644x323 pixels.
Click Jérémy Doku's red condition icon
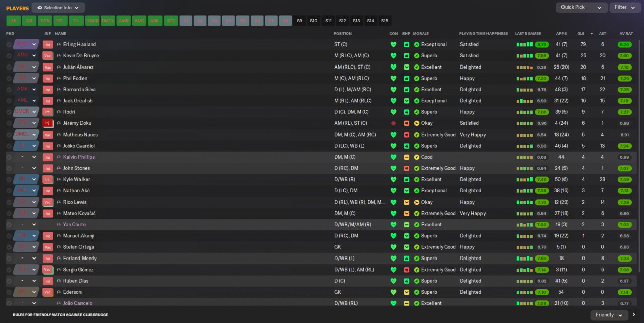(393, 123)
